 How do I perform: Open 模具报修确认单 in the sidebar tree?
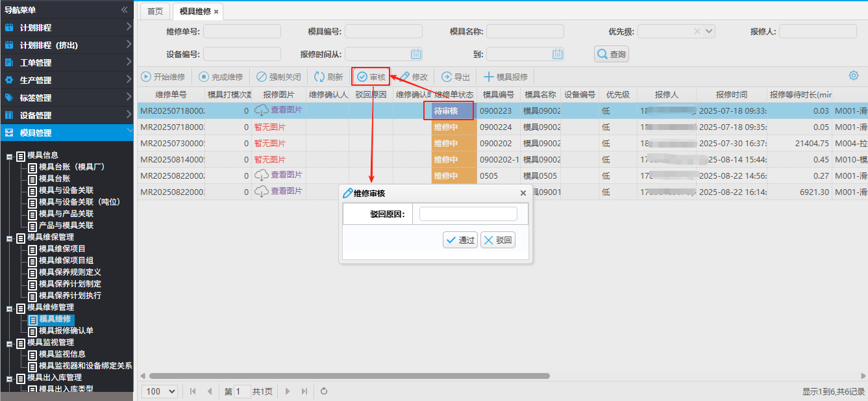pos(66,331)
